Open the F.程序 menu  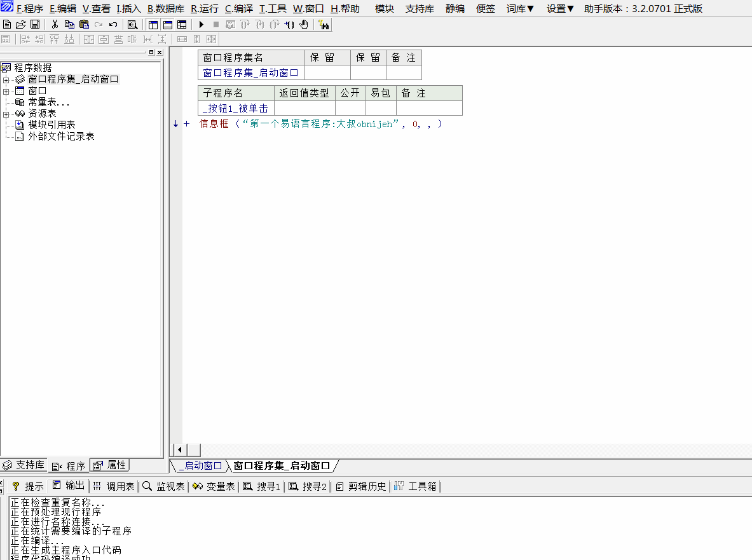(30, 9)
